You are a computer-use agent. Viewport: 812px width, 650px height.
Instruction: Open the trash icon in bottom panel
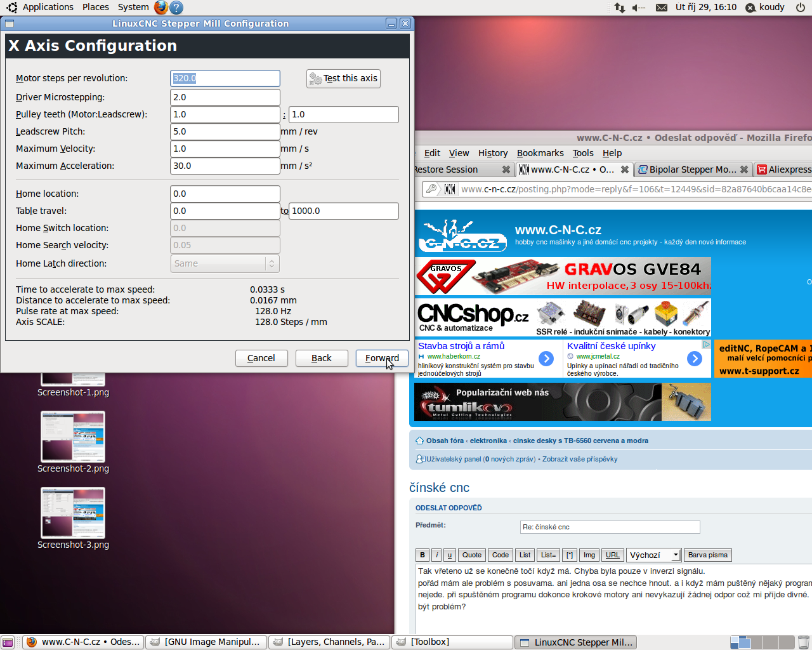pyautogui.click(x=803, y=642)
